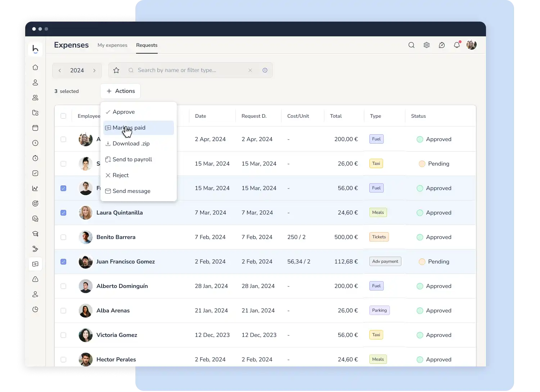Screen dimensions: 540x392
Task: Open the people group sidebar icon
Action: point(35,98)
